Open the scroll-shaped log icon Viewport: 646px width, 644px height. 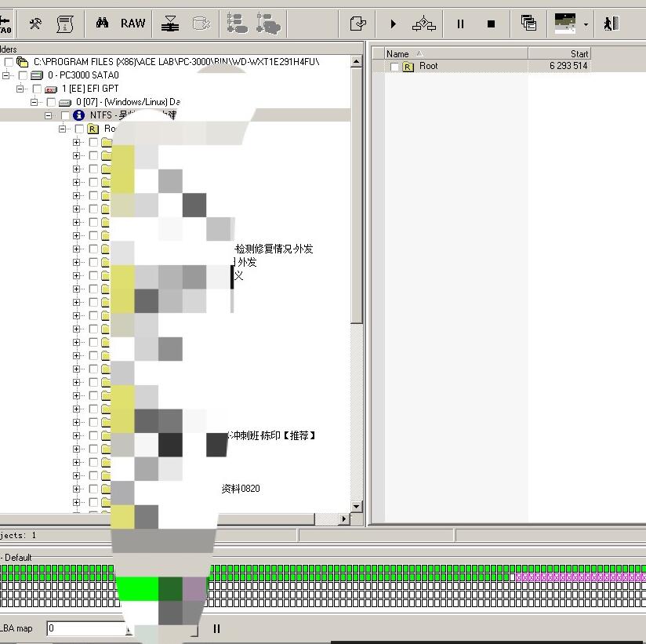[65, 24]
